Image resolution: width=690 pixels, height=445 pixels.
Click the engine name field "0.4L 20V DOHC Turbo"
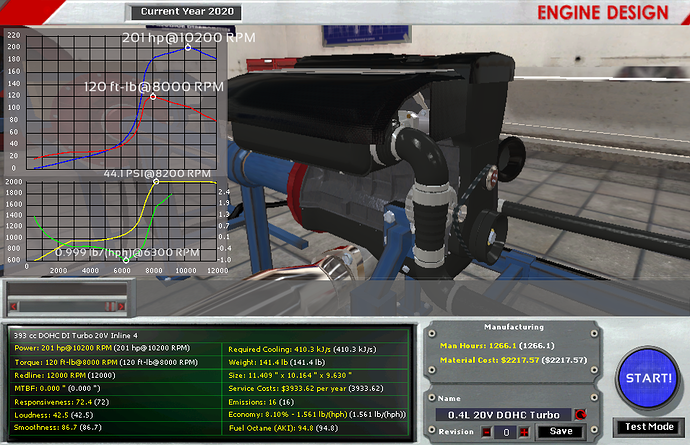point(504,415)
